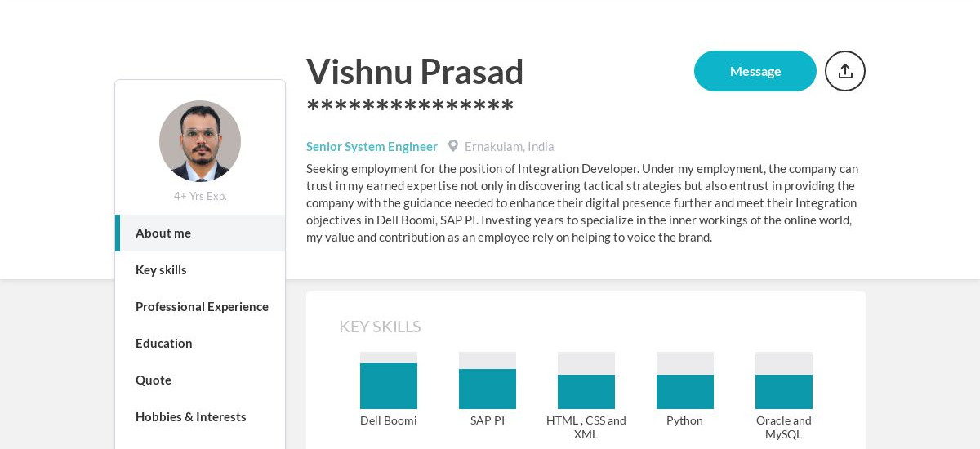Click the KEY SKILLS section heading
Viewport: 980px width, 449px height.
[x=380, y=327]
